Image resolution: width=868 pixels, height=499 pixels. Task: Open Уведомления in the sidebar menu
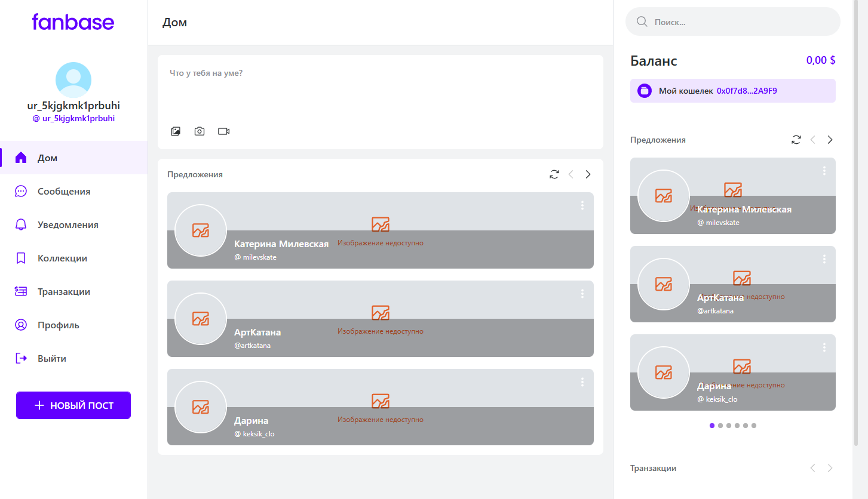68,225
